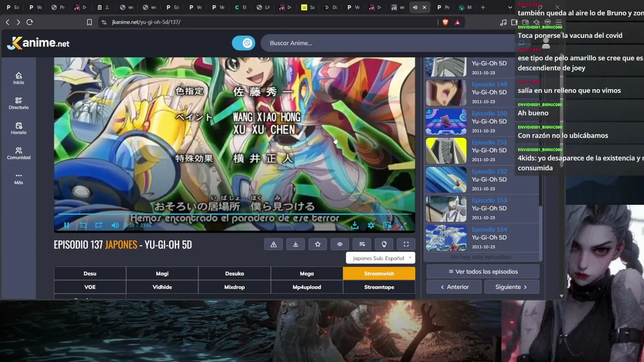Mute the video player volume
The height and width of the screenshot is (362, 644).
pos(115,225)
